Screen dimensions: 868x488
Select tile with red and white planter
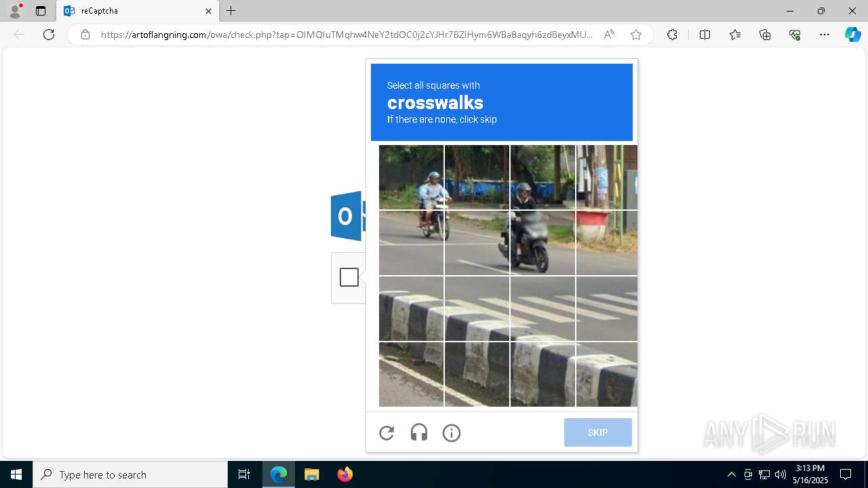tap(607, 243)
